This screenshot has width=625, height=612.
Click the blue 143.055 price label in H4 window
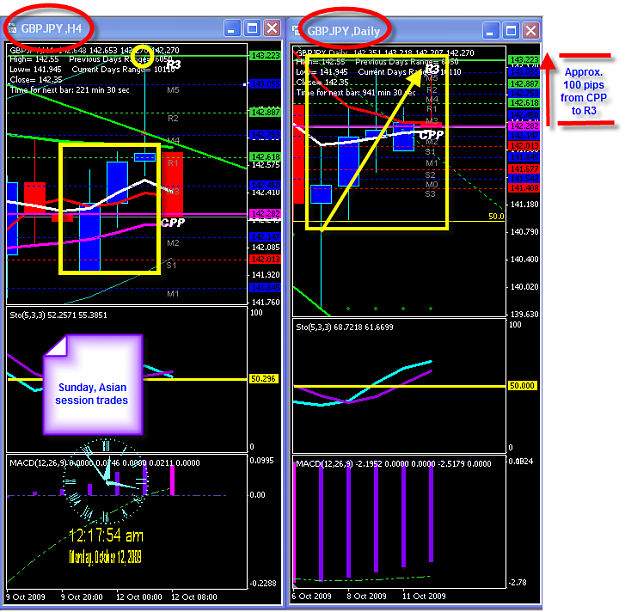click(265, 84)
